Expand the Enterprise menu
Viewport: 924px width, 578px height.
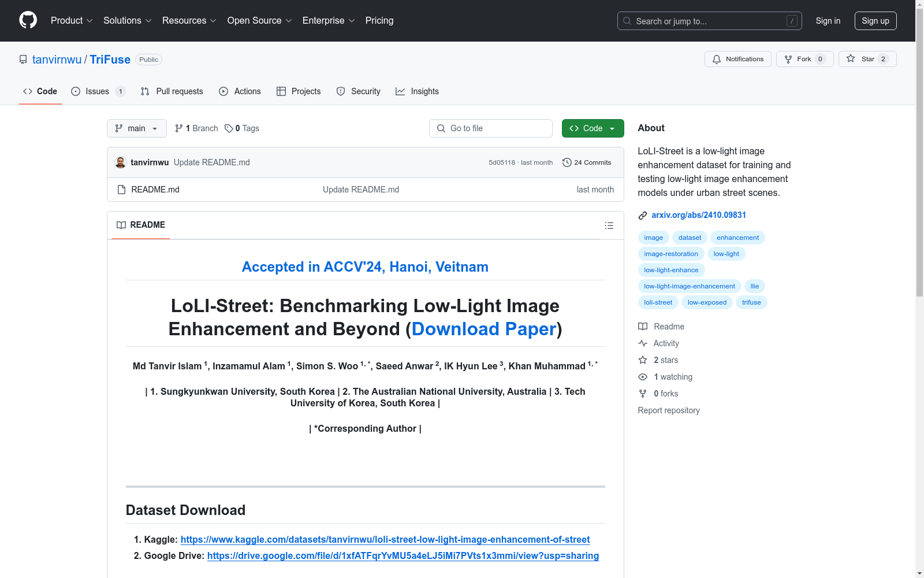click(x=329, y=20)
